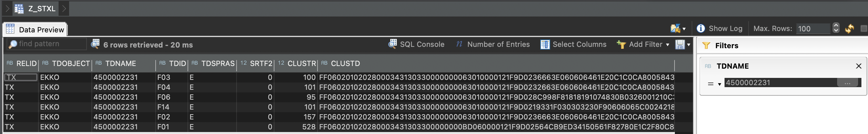Image resolution: width=868 pixels, height=134 pixels.
Task: Click the rows retrieved grid-magnifier icon
Action: point(96,44)
